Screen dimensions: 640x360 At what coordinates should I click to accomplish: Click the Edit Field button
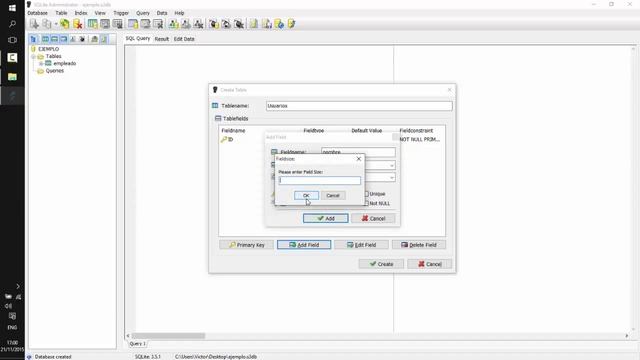tap(361, 245)
